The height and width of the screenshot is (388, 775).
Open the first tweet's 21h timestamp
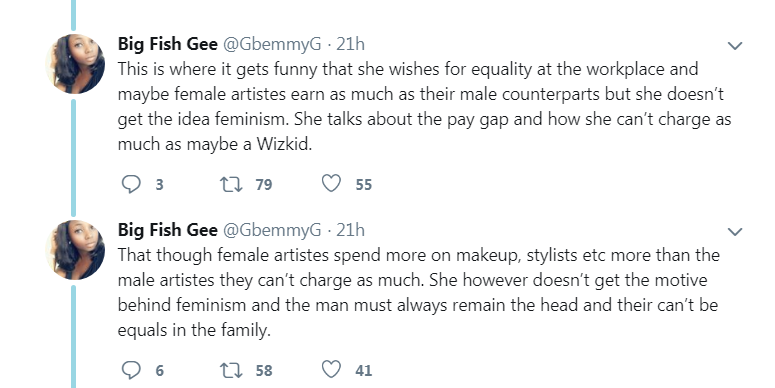350,44
